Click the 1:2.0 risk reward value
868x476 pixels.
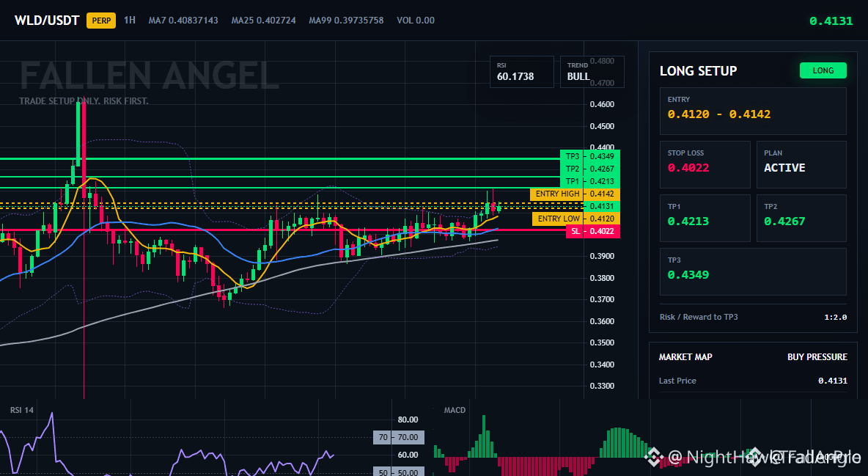click(835, 318)
